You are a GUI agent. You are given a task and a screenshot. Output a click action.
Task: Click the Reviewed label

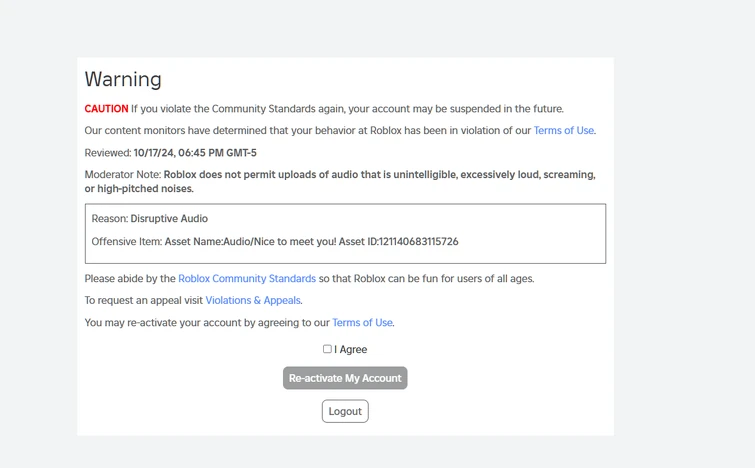108,153
